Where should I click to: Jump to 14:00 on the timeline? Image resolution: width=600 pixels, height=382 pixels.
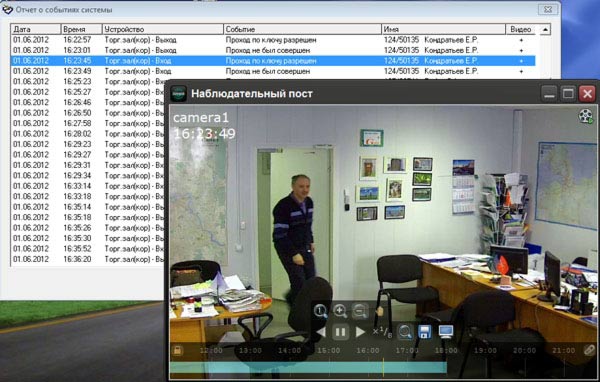[289, 351]
